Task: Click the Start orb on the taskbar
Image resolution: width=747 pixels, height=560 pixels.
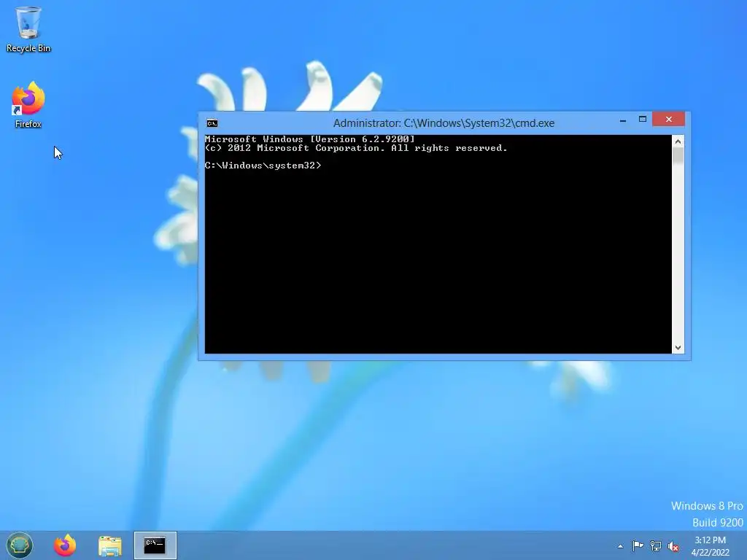Action: click(20, 545)
